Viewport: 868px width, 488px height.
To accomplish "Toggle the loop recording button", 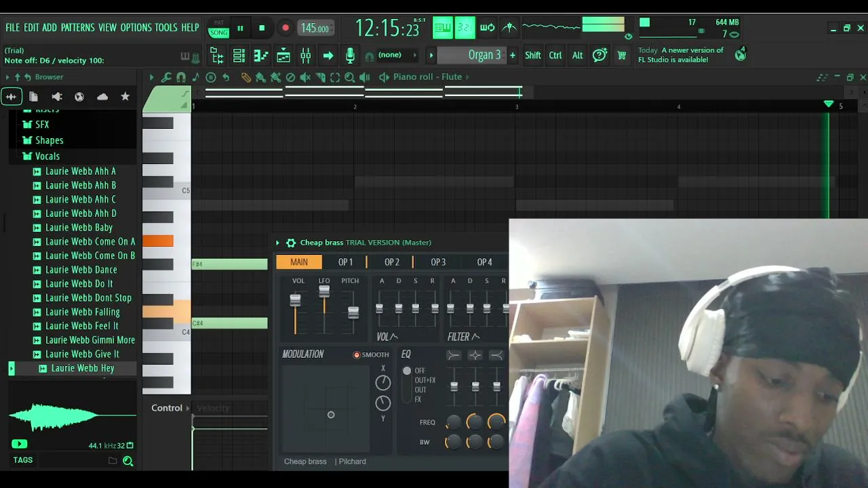I will click(x=487, y=28).
